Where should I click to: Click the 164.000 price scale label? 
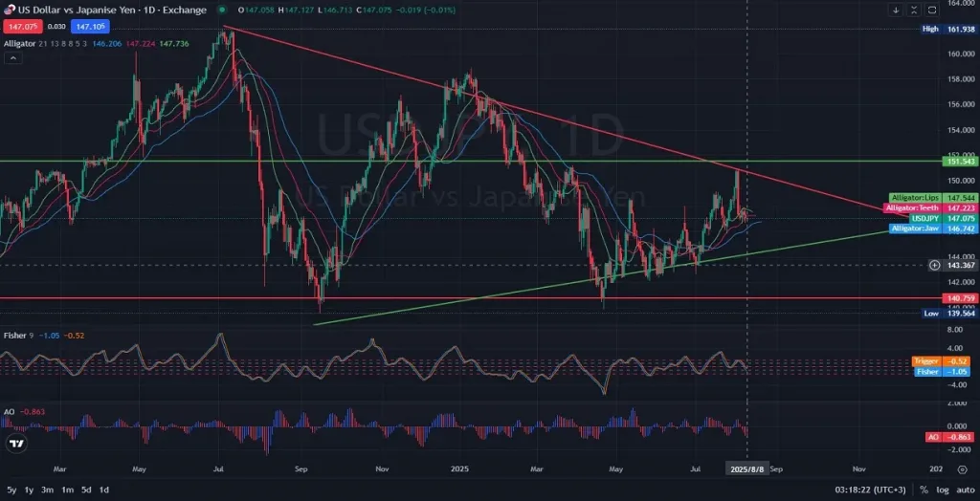click(961, 3)
